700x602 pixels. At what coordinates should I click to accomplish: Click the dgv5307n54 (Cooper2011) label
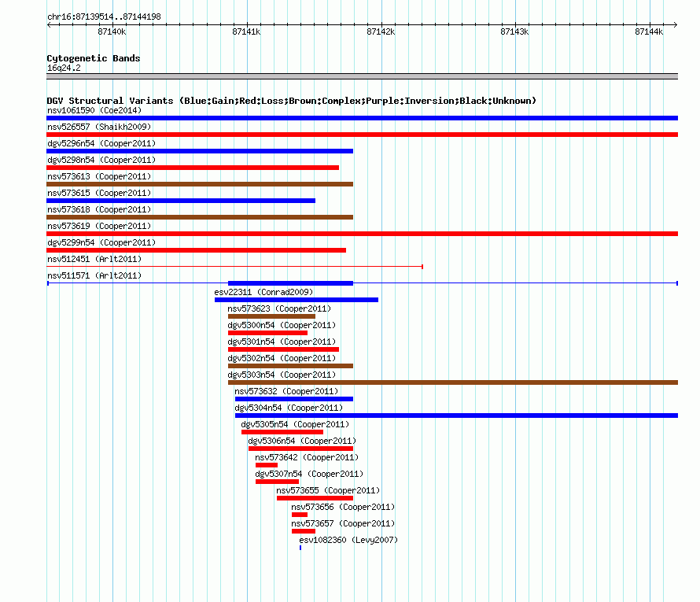click(x=309, y=474)
